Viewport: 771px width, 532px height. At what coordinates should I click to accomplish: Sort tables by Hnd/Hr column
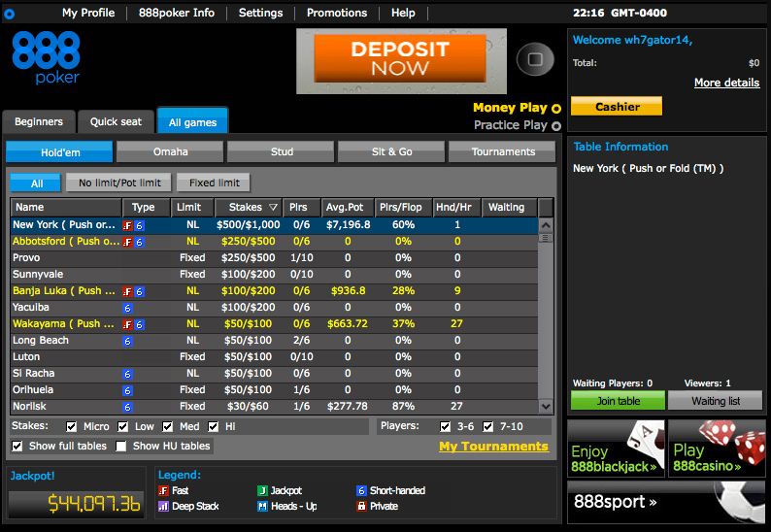click(x=456, y=208)
